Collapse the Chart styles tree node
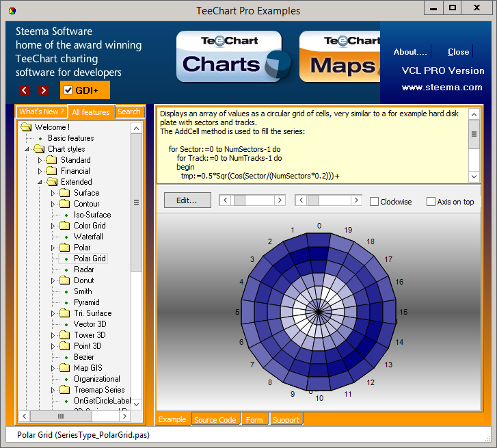The height and width of the screenshot is (448, 497). pos(27,149)
